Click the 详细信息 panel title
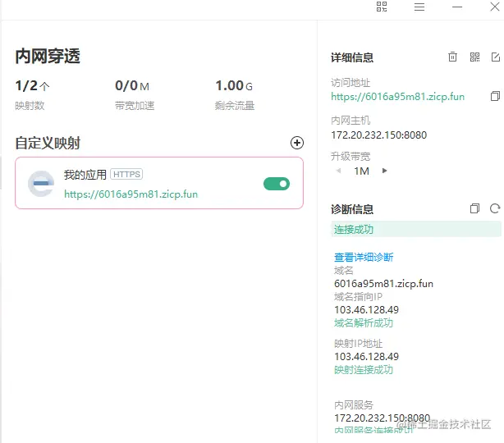The width and height of the screenshot is (504, 443). click(x=352, y=57)
